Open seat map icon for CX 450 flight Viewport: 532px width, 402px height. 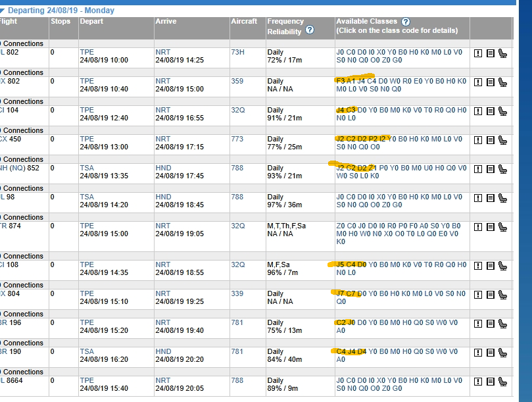tap(502, 140)
